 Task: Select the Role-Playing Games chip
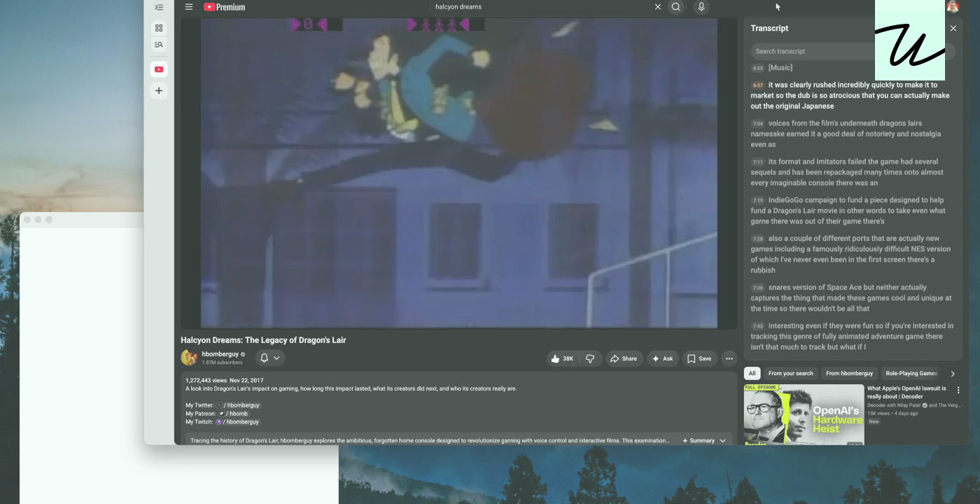(911, 373)
